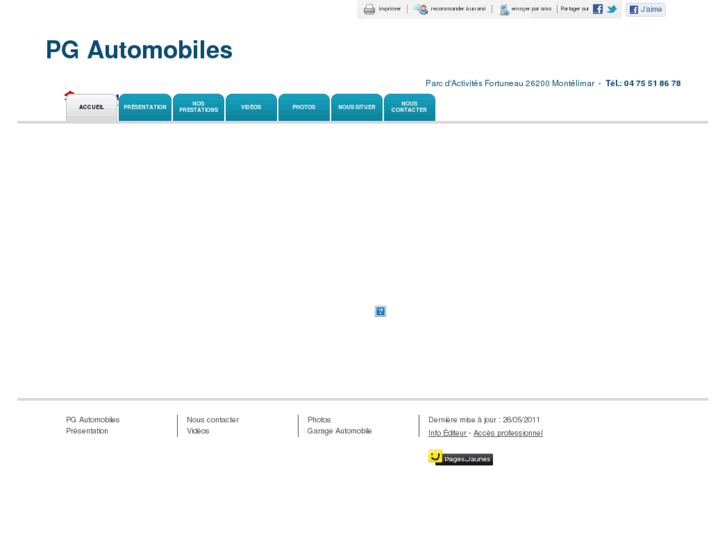Screen dimensions: 727x545
Task: Click the recommander à un ami icon
Action: [422, 9]
